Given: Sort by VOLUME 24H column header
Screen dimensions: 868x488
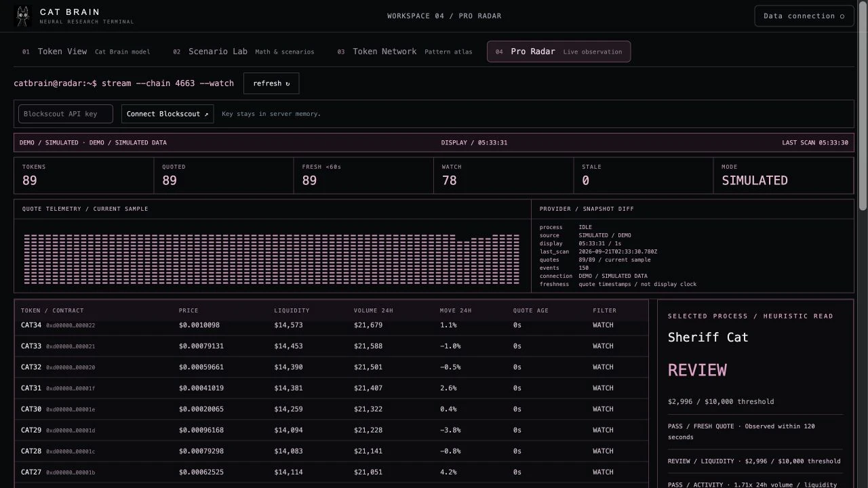Looking at the screenshot, I should (x=374, y=310).
